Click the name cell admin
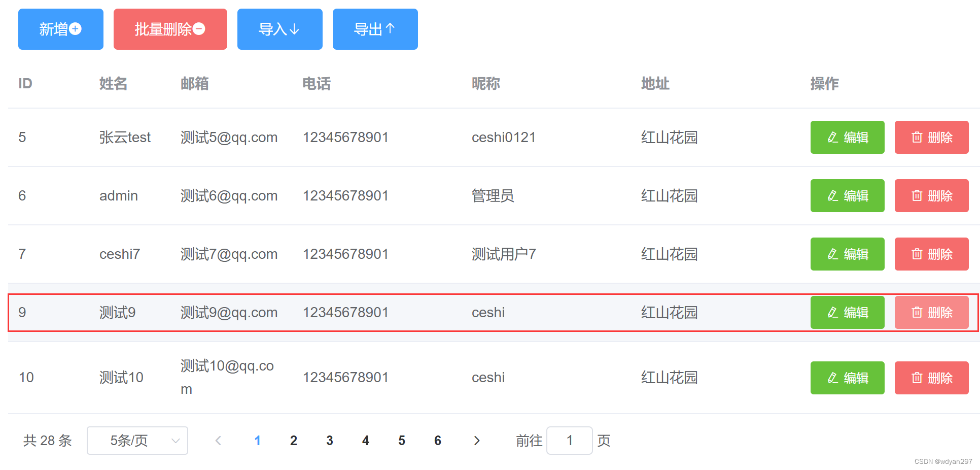The height and width of the screenshot is (470, 980). pyautogui.click(x=119, y=195)
